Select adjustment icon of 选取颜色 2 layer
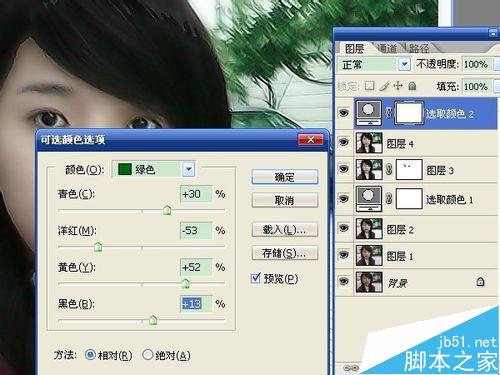500x375 pixels. (369, 113)
